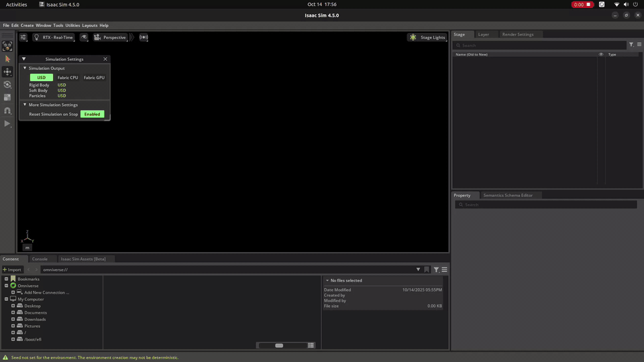
Task: Expand the Desktop folder tree node
Action: (13, 306)
